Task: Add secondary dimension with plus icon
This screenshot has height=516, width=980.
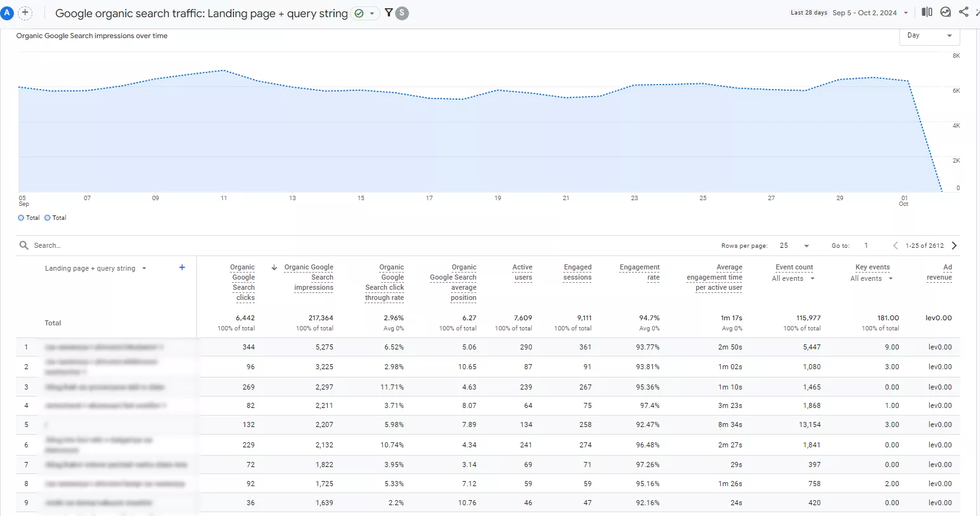Action: (x=182, y=268)
